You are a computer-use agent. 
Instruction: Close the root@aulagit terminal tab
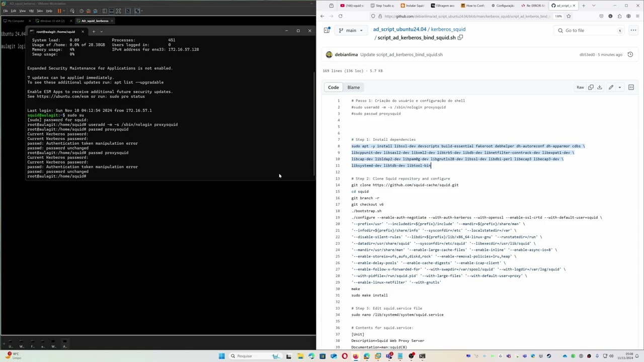(83, 31)
